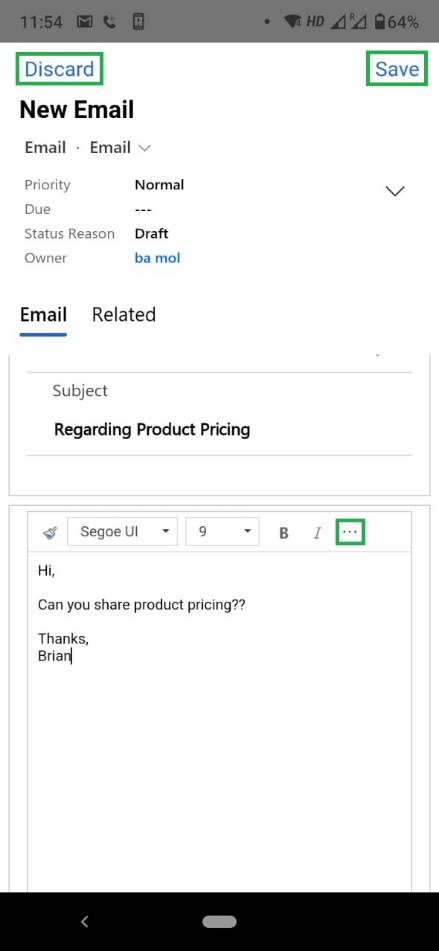The height and width of the screenshot is (951, 439).
Task: Expand the header details chevron
Action: (x=395, y=191)
